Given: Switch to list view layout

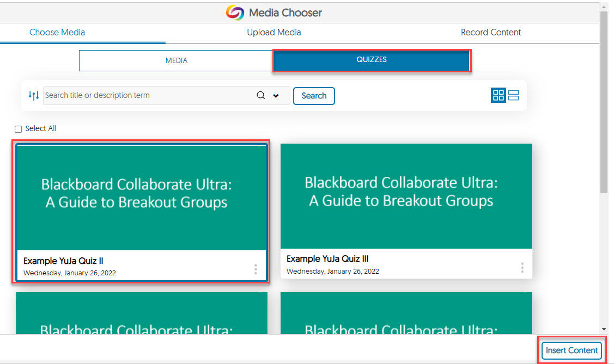Looking at the screenshot, I should point(513,96).
